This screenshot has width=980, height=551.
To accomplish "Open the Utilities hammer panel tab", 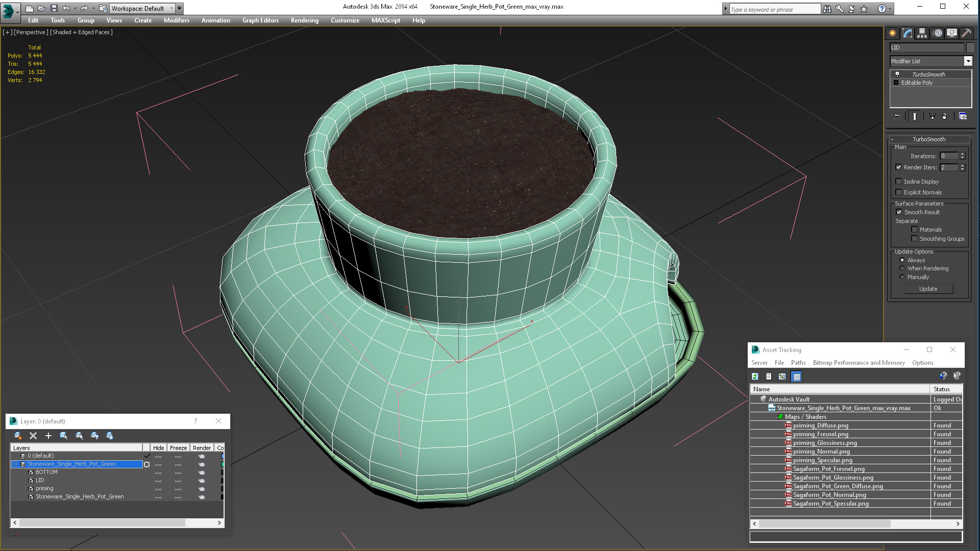I will pos(966,33).
